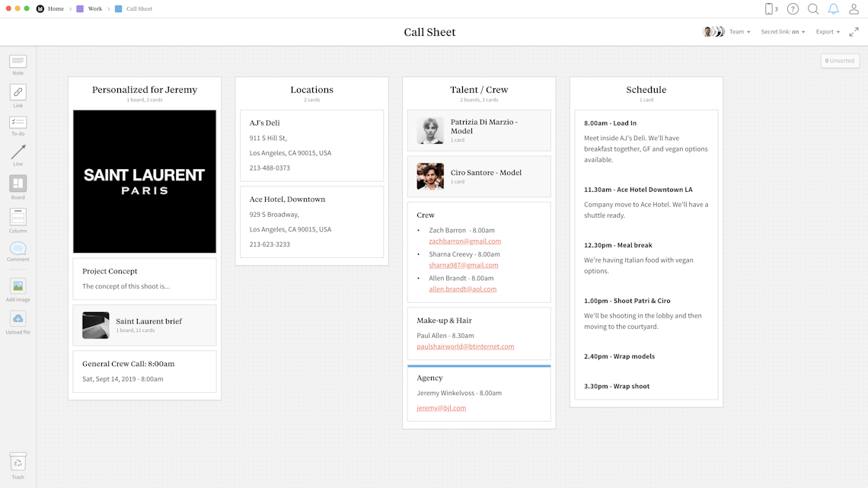The width and height of the screenshot is (868, 488).
Task: Click the team member avatars
Action: 713,31
